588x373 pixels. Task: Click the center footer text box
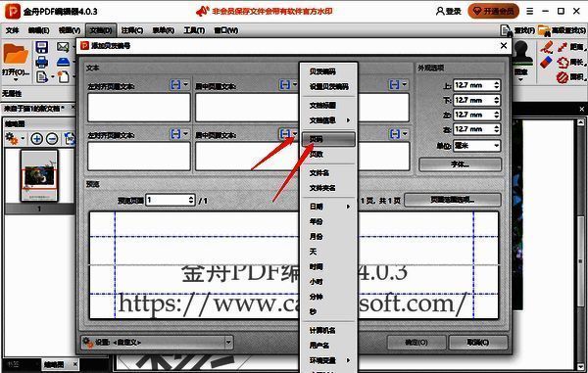tap(247, 157)
